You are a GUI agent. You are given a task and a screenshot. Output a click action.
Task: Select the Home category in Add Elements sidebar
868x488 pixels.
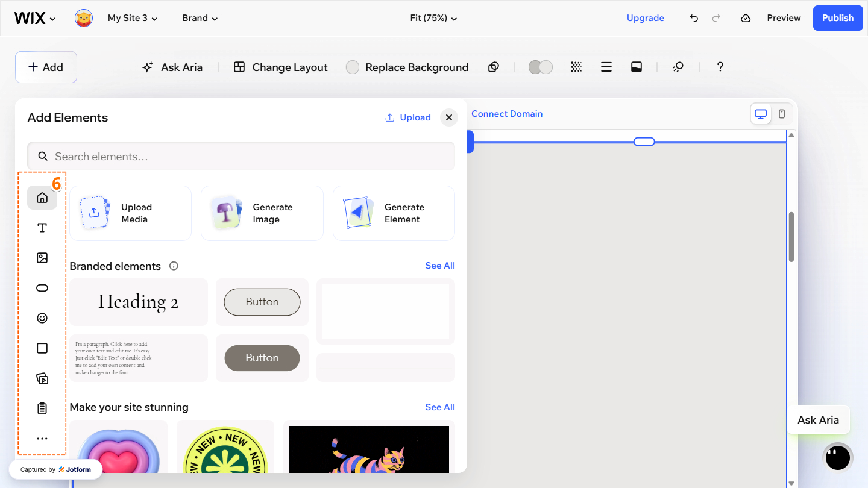pos(42,198)
